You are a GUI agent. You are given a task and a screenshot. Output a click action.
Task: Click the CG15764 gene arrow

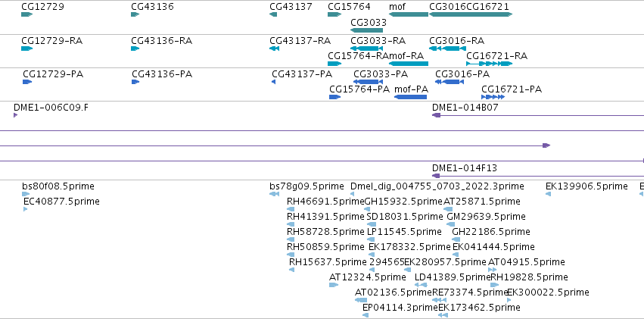click(x=334, y=14)
